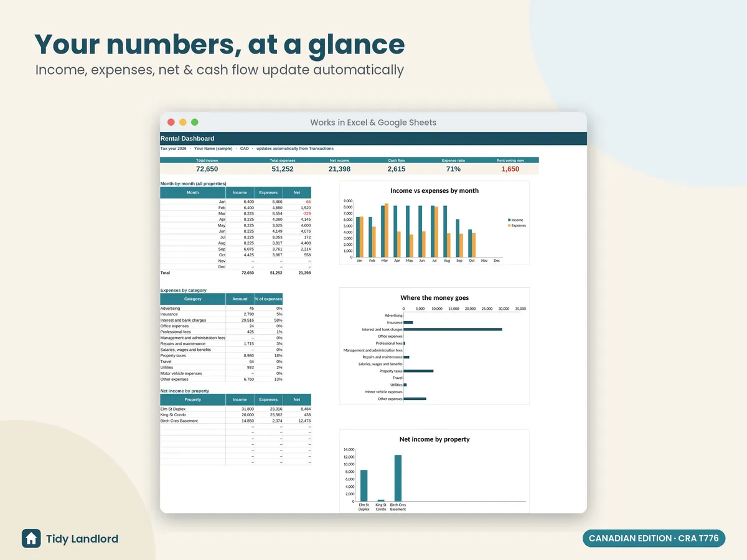
Task: Select the teal Income legend swatch
Action: tap(509, 220)
